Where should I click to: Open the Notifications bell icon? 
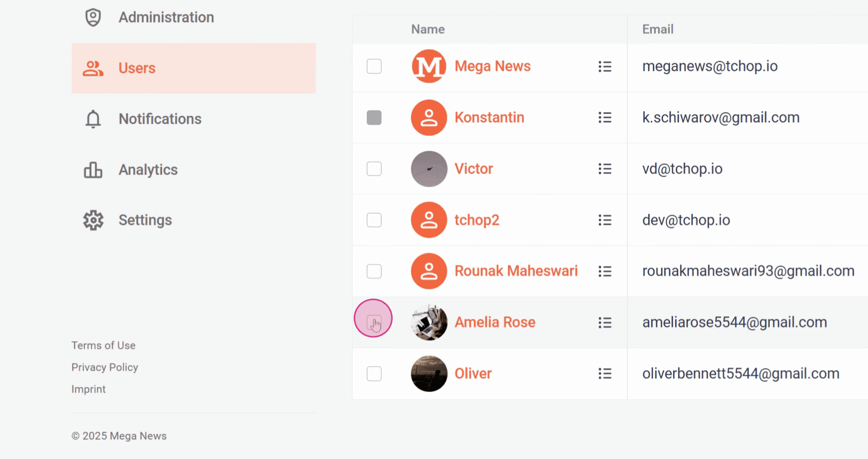point(93,119)
